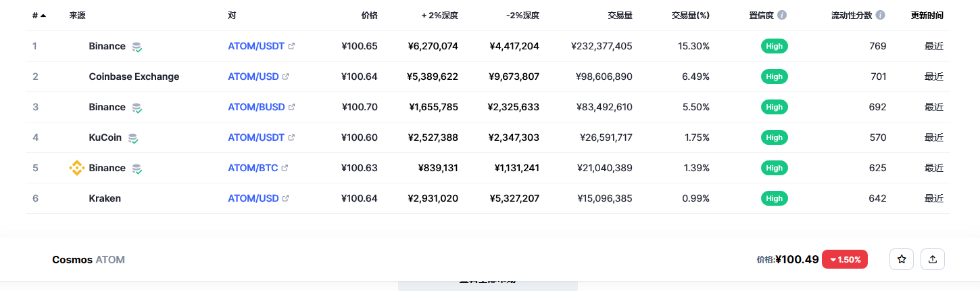Add Cosmos to watchlist with star button
Image resolution: width=980 pixels, height=291 pixels.
click(902, 259)
